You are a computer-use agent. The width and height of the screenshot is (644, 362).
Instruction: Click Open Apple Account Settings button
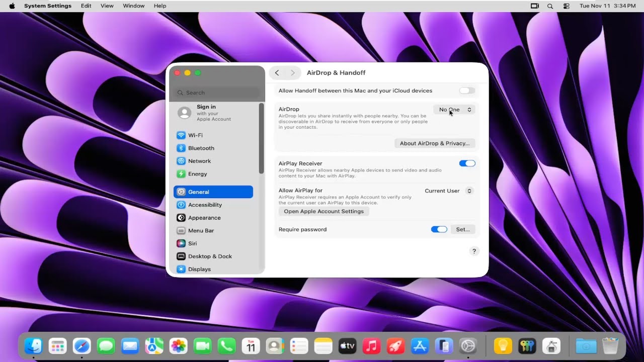(x=324, y=212)
